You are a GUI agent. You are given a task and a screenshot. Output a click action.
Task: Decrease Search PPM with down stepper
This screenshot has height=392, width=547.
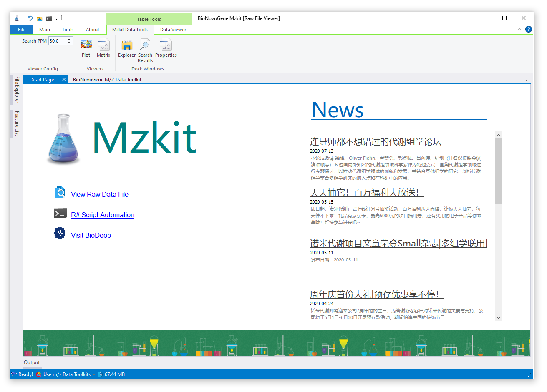(x=69, y=43)
